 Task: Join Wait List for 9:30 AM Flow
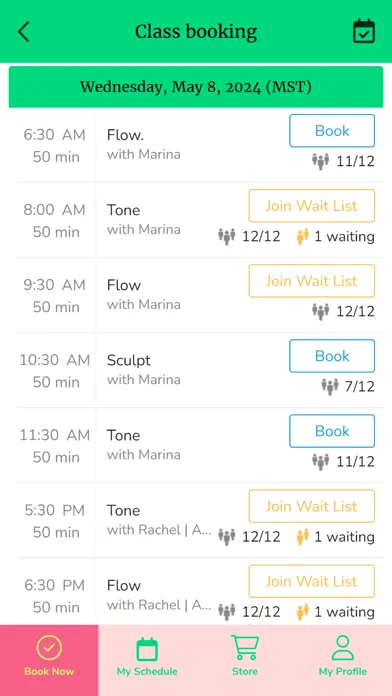click(x=312, y=281)
